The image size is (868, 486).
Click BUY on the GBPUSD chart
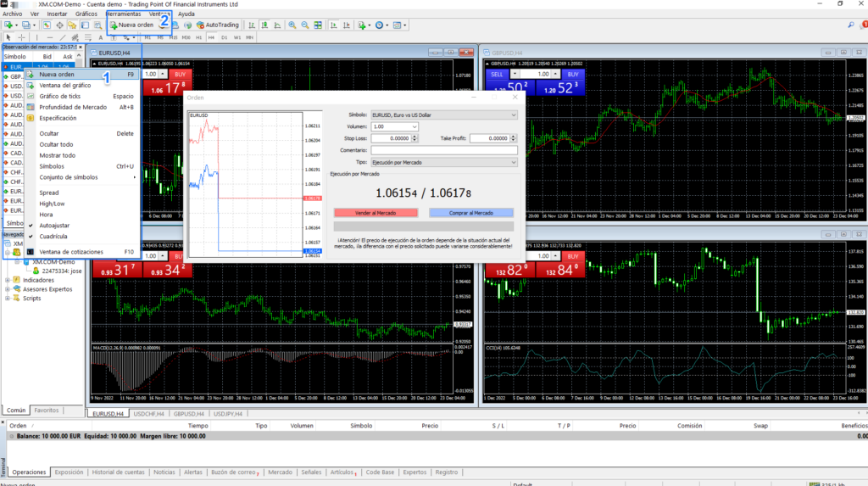click(573, 75)
